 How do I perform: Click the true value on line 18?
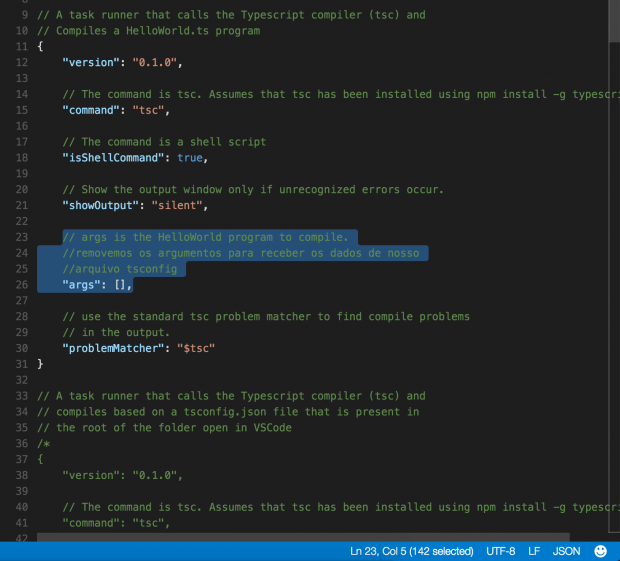pos(190,158)
